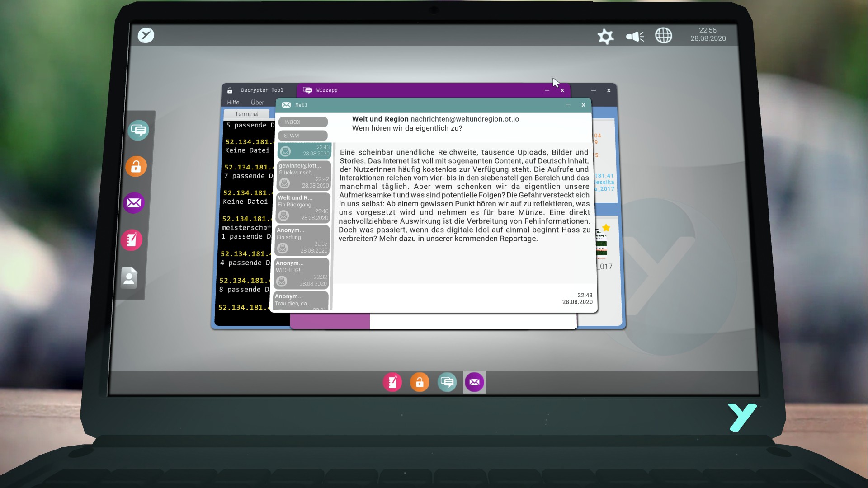Switch to Wizzapp in bottom taskbar

(x=447, y=382)
